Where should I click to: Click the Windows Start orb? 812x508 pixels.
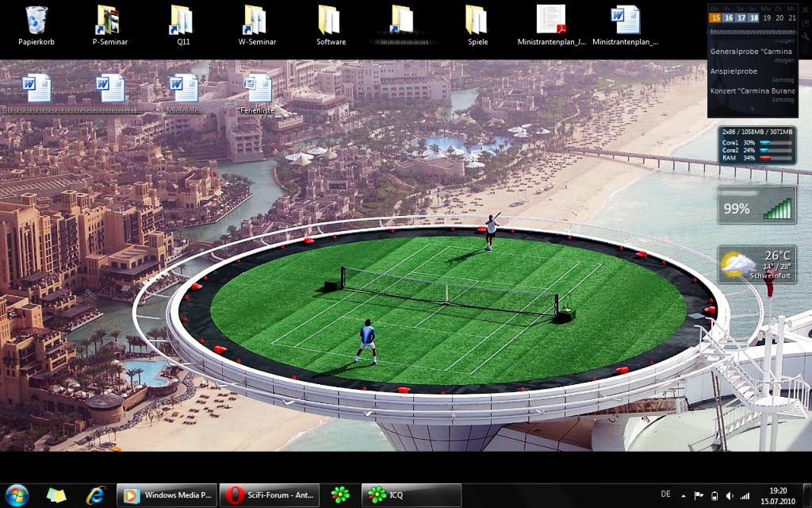click(x=17, y=495)
